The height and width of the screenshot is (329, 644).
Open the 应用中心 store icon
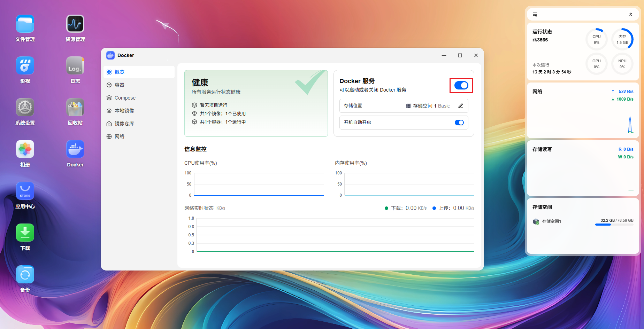point(25,191)
